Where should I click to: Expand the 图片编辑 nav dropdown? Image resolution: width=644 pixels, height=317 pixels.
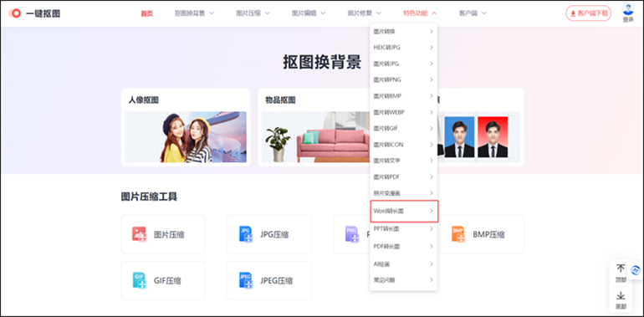309,13
